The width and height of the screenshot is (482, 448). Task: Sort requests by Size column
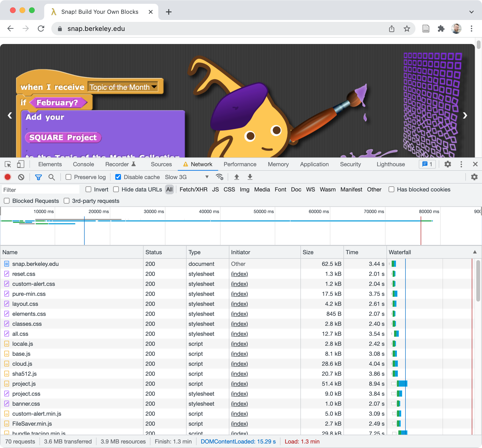coord(322,252)
